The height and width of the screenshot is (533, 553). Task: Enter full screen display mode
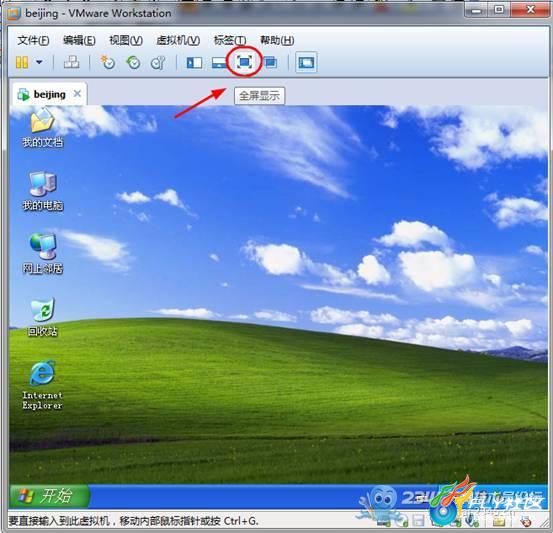click(x=244, y=62)
